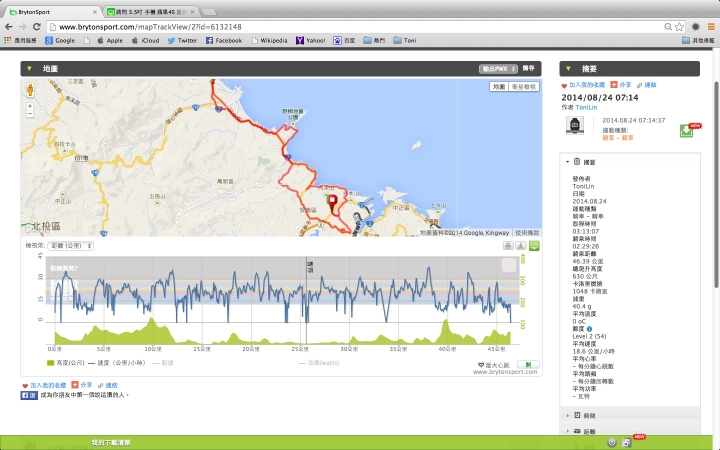Click zoom magnifier icon in address bar

(x=668, y=27)
